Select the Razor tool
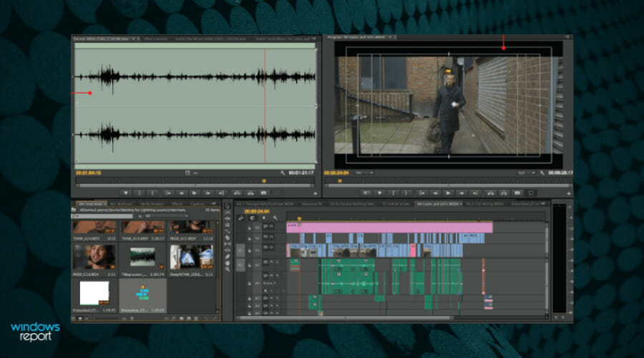 point(227,238)
